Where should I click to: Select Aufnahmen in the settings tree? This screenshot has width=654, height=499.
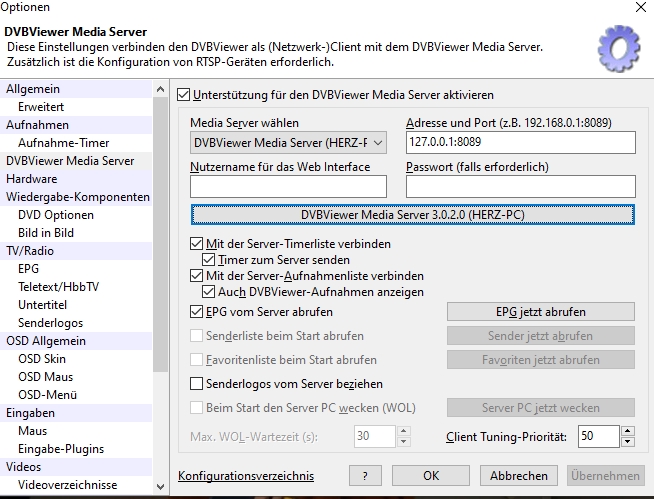(x=31, y=125)
